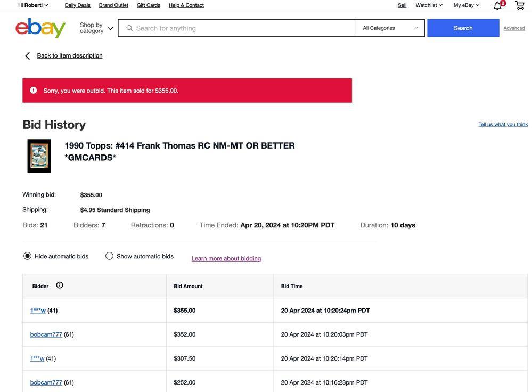Screen dimensions: 532x392
Task: Open the Watchlist menu
Action: click(x=429, y=5)
